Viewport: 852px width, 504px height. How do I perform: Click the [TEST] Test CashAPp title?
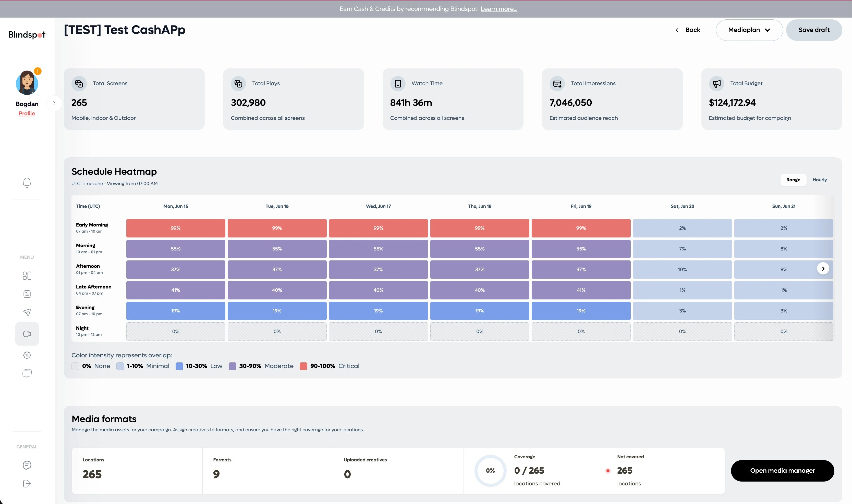coord(125,30)
